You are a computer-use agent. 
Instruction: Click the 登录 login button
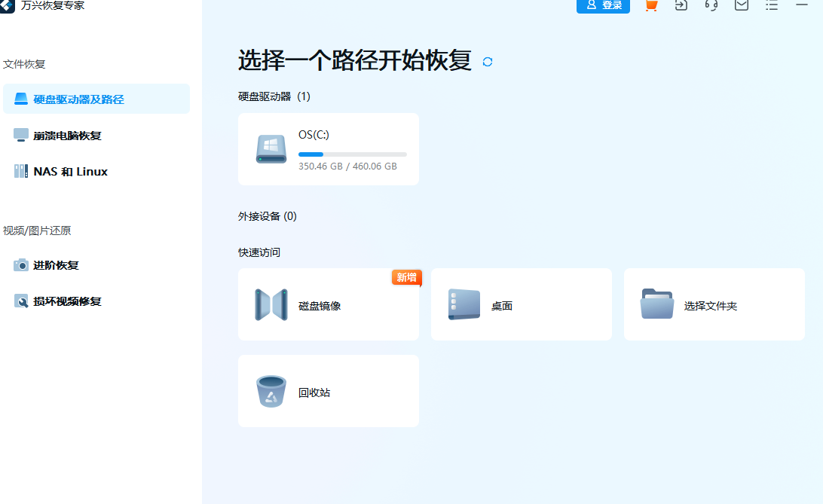click(x=603, y=6)
